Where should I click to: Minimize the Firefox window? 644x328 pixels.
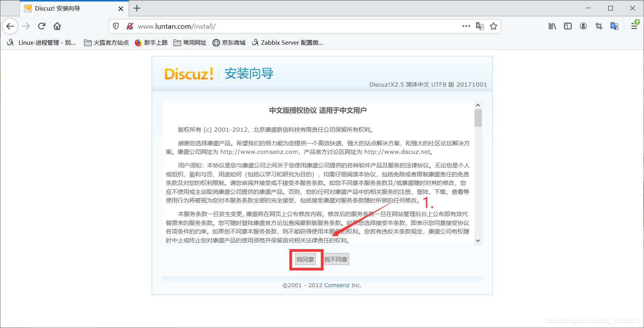pos(588,8)
